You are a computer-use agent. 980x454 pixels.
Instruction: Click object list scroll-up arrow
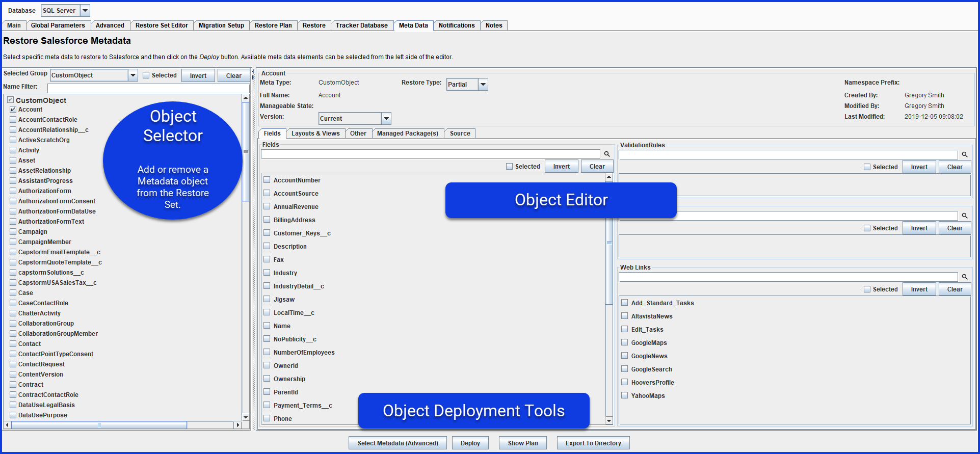(246, 98)
